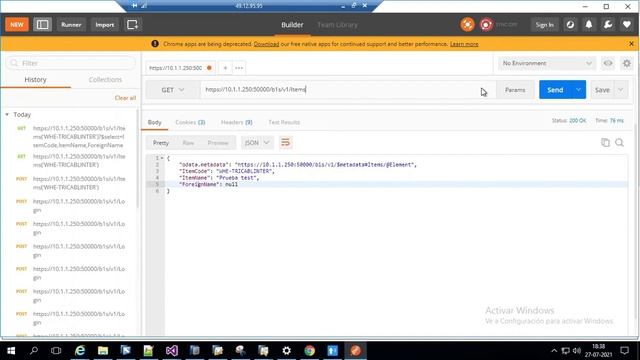Open Task View on taskbar
The image size is (640, 360).
click(56, 351)
